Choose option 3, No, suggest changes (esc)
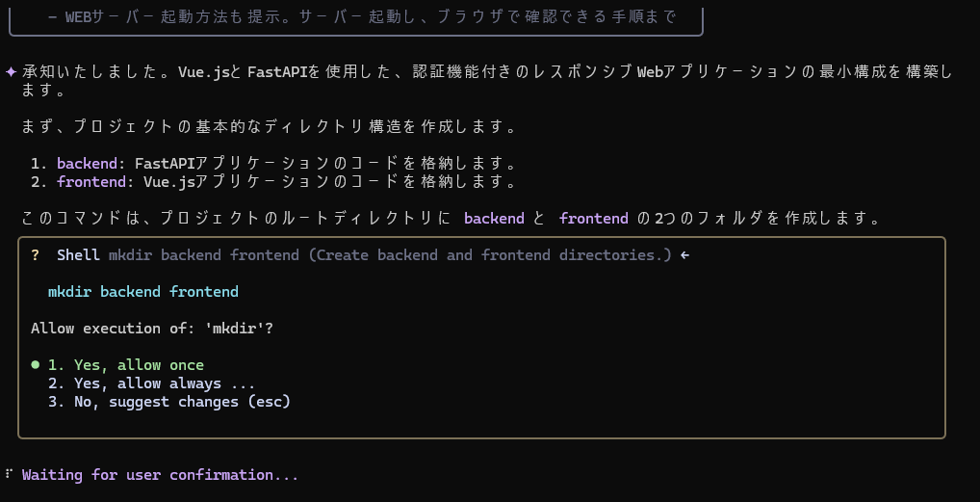 pos(169,401)
